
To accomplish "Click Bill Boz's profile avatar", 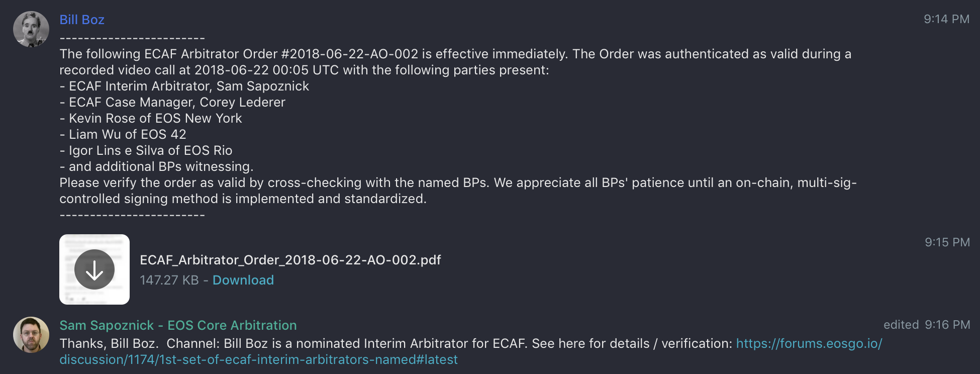I will [31, 29].
